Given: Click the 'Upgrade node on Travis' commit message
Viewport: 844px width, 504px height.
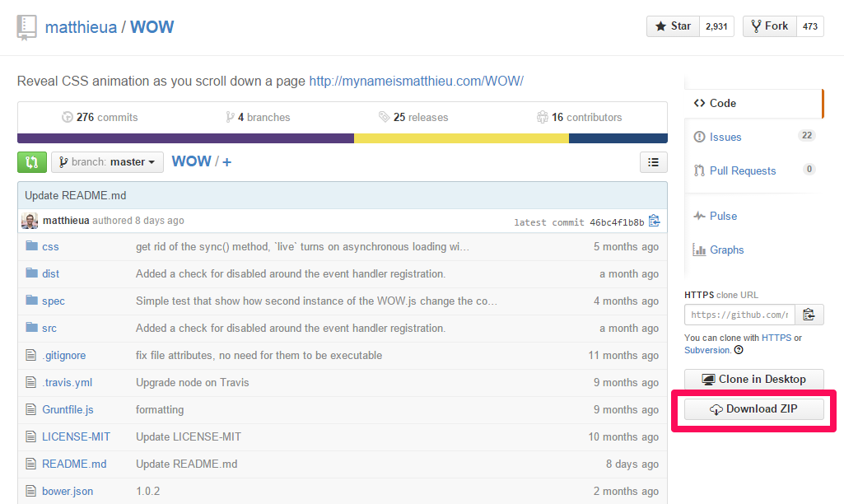Looking at the screenshot, I should tap(192, 382).
